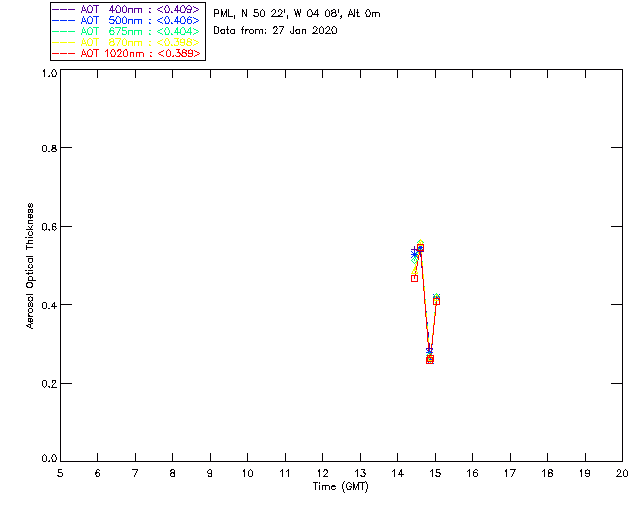This screenshot has height=512, width=640.
Task: Click the last red square marker near 0.41
Action: pyautogui.click(x=436, y=301)
